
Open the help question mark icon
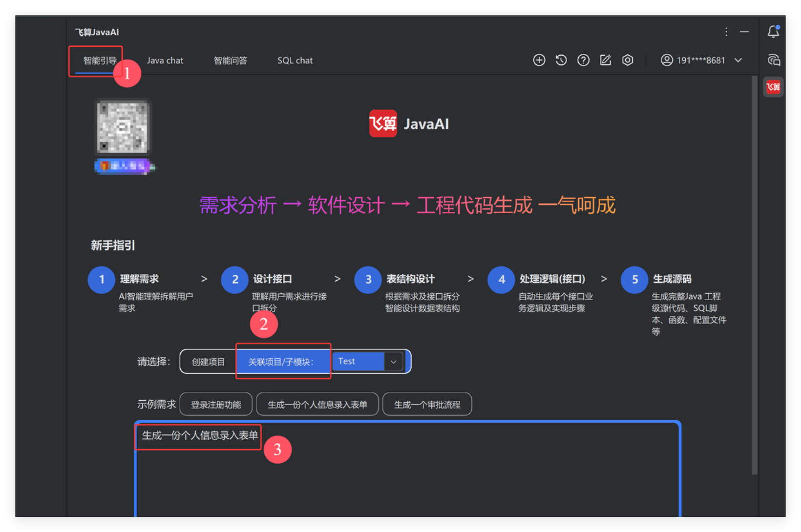pyautogui.click(x=583, y=60)
